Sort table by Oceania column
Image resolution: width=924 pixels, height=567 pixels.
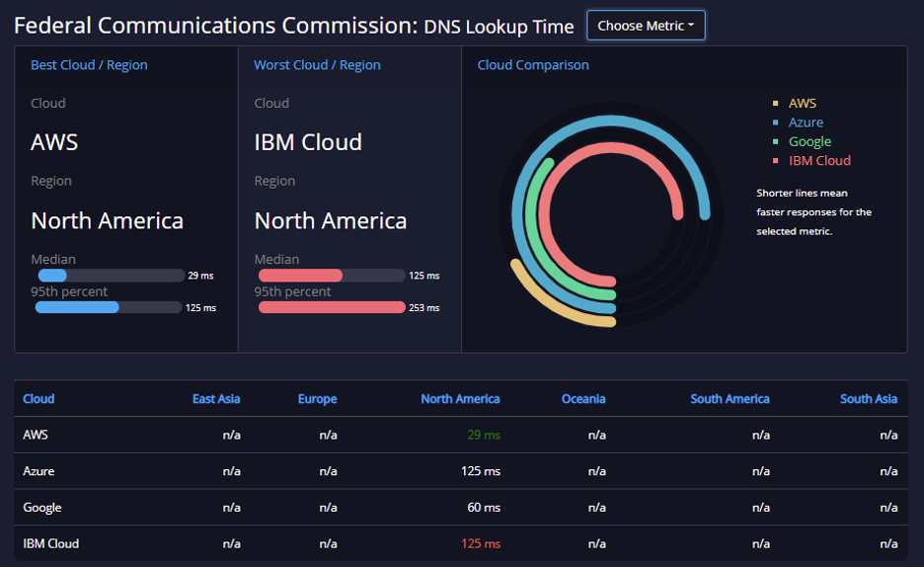(x=583, y=399)
